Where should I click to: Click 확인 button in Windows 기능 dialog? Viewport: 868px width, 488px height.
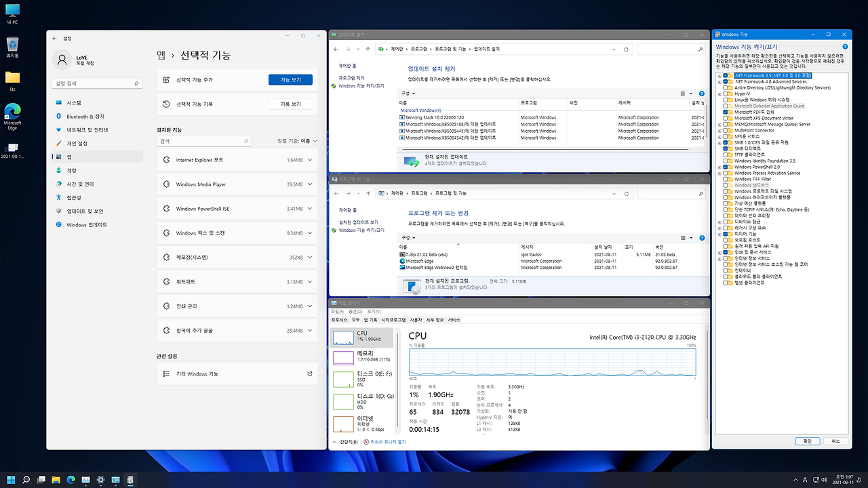point(808,441)
